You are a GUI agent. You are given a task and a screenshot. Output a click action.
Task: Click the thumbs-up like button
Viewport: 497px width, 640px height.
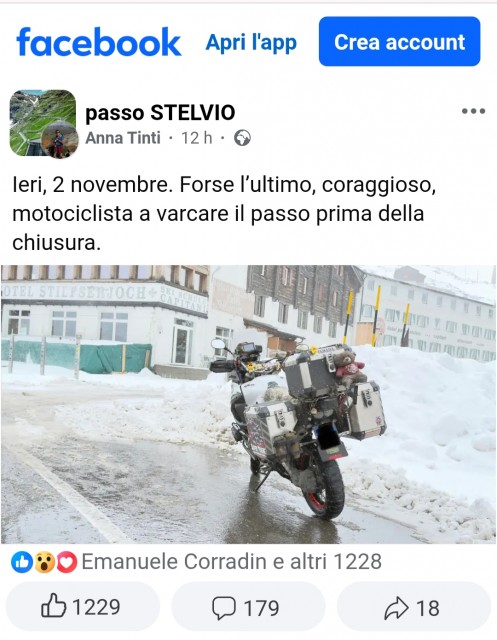[53, 606]
